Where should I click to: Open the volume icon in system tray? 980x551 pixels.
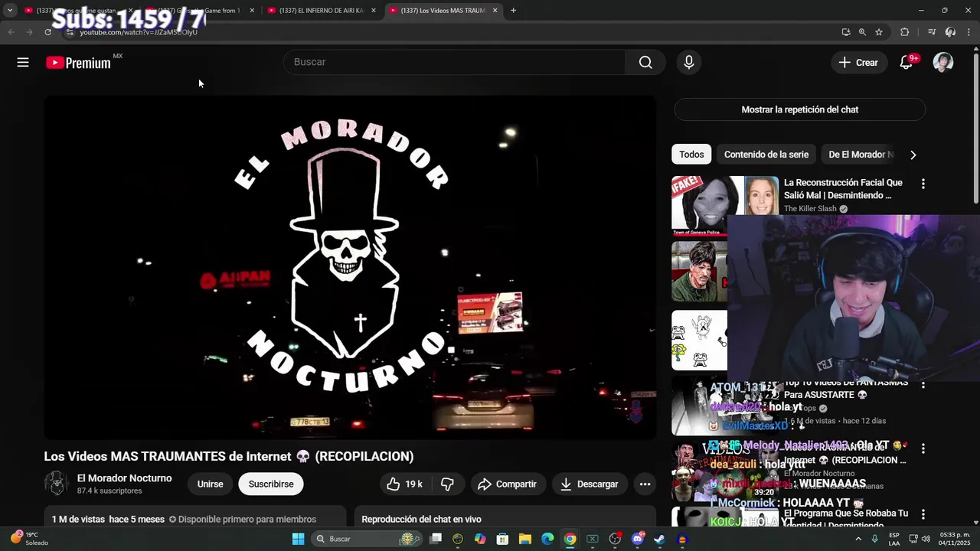(926, 539)
